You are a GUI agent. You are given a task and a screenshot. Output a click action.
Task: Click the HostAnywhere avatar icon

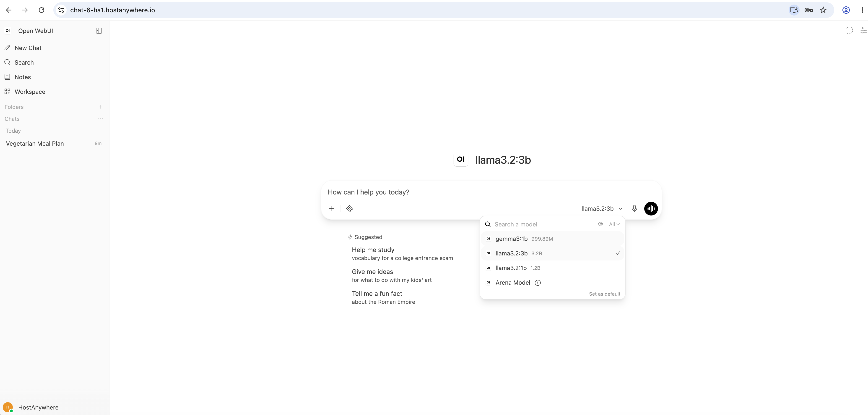pos(8,407)
